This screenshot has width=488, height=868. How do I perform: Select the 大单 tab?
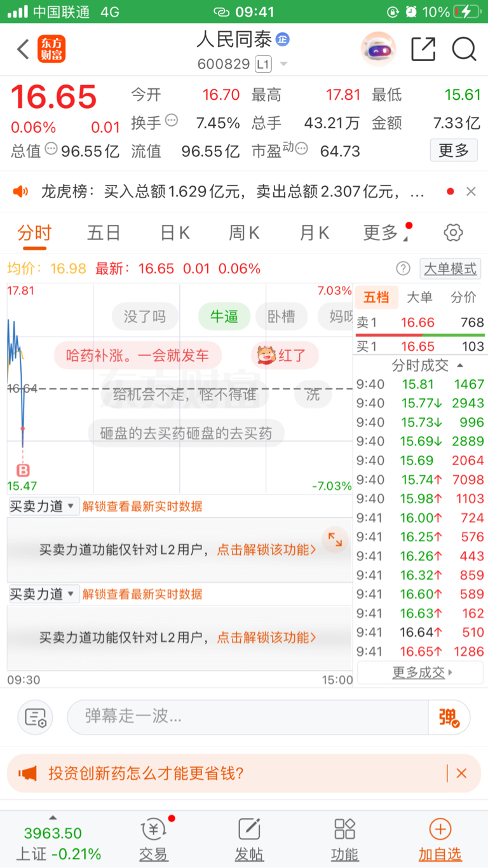click(419, 297)
